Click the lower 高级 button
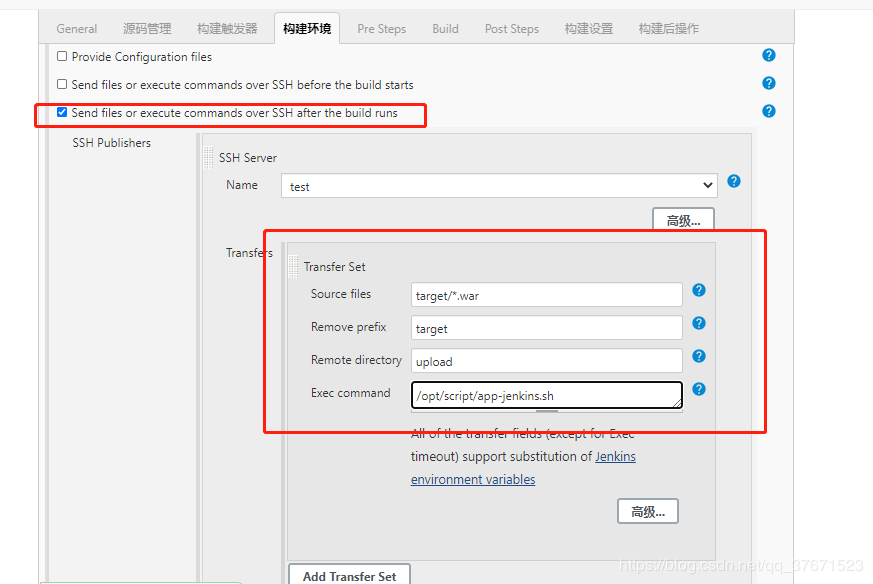This screenshot has width=873, height=584. [647, 510]
